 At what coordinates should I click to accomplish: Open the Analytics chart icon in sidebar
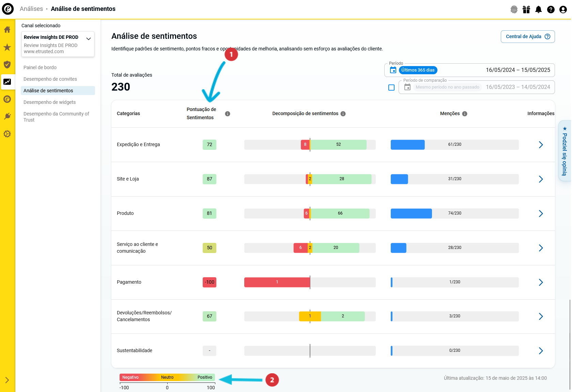pyautogui.click(x=7, y=82)
